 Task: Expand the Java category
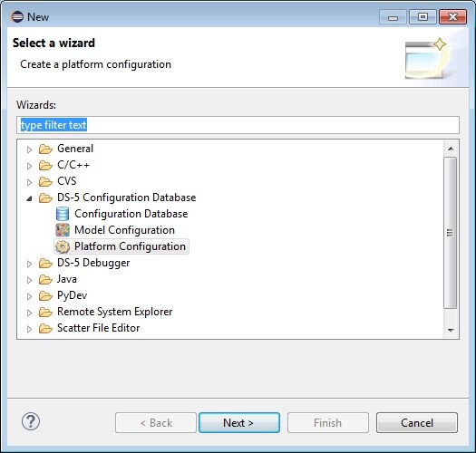point(29,280)
